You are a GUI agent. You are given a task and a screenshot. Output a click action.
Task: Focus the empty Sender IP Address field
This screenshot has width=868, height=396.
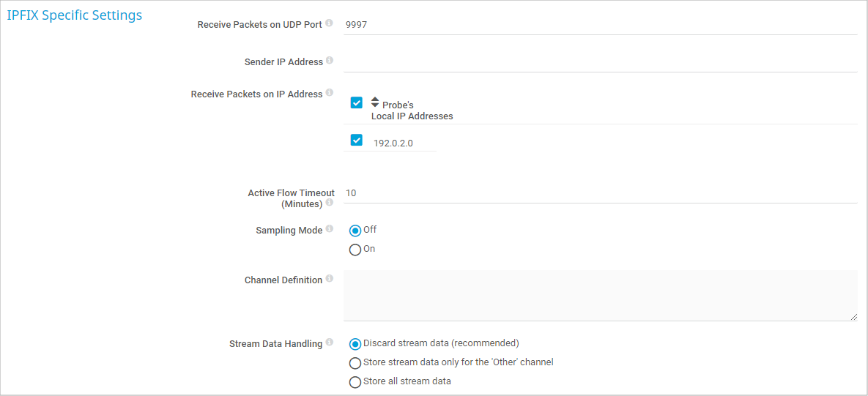[599, 62]
